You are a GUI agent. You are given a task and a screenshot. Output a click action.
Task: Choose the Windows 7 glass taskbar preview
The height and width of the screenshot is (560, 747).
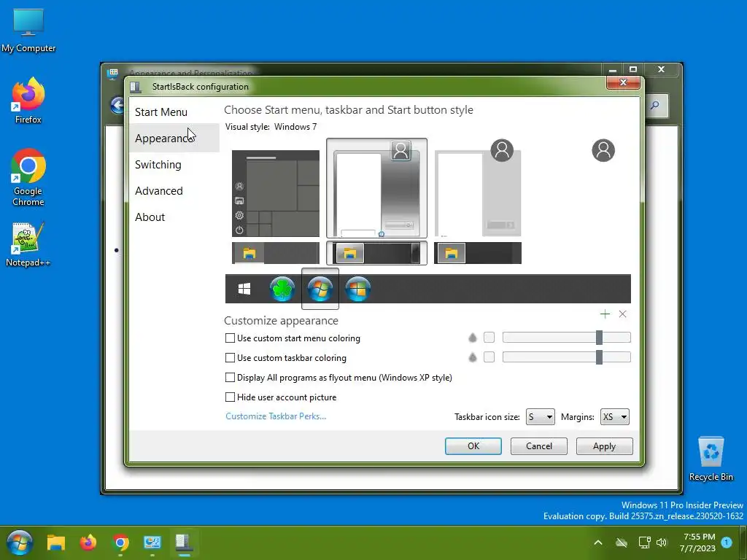(376, 253)
